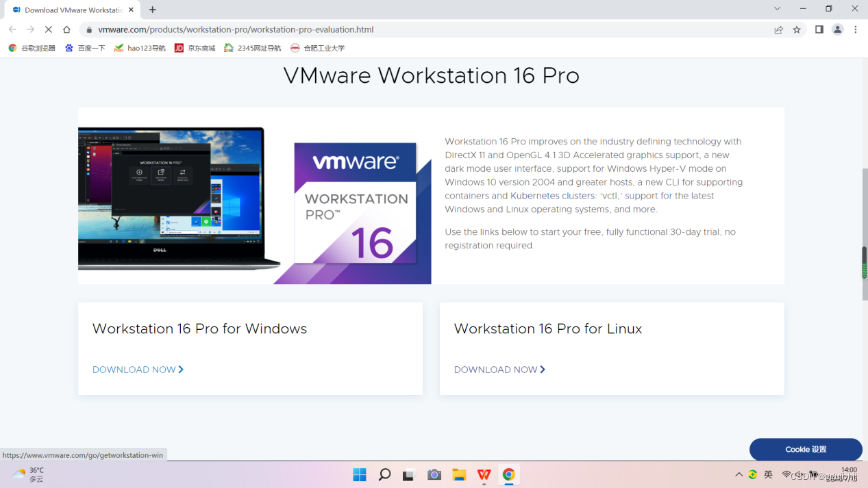Image resolution: width=868 pixels, height=488 pixels.
Task: Expand the hidden system tray icons
Action: point(739,475)
